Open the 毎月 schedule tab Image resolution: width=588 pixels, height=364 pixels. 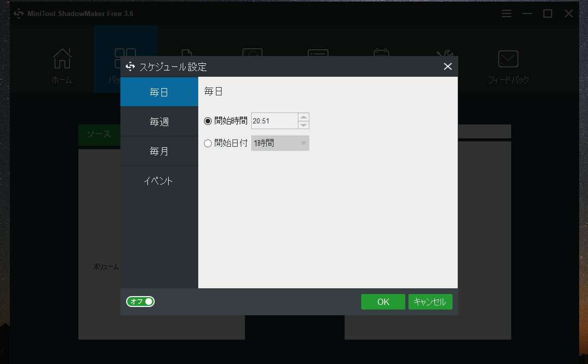click(159, 151)
